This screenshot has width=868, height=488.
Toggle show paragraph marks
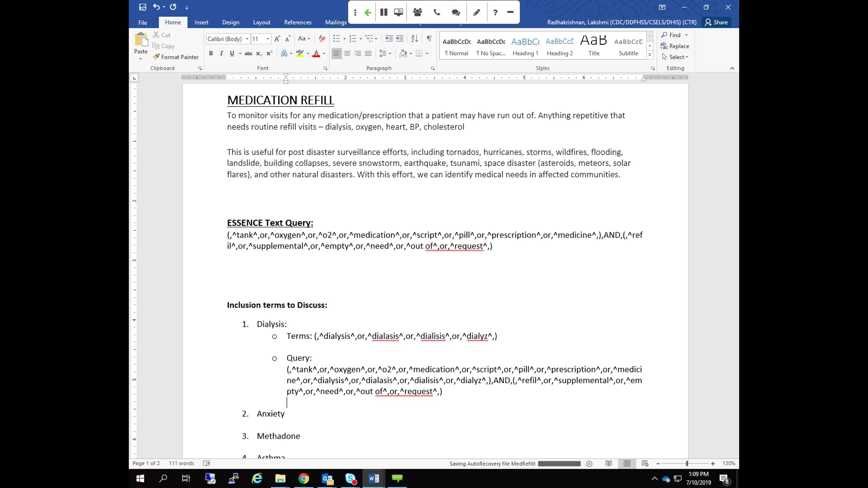click(x=429, y=39)
